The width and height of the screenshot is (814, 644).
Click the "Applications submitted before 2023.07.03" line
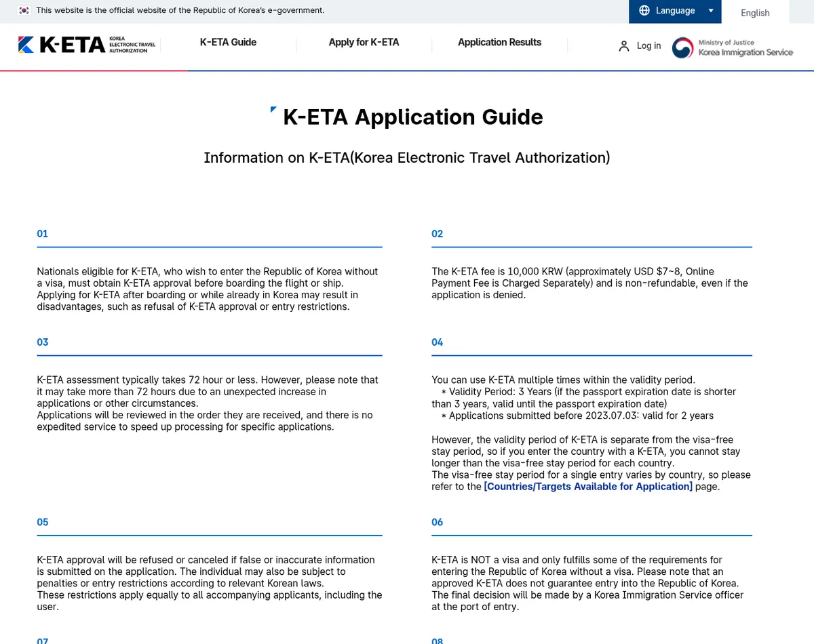578,416
